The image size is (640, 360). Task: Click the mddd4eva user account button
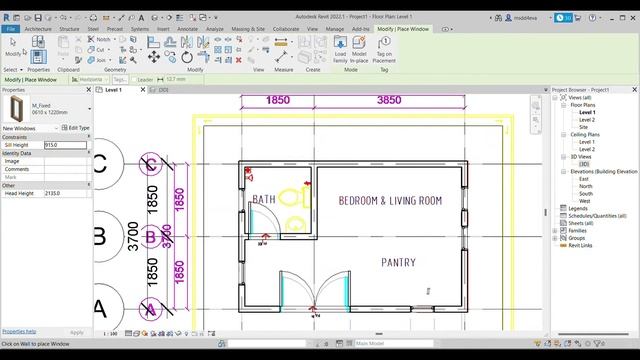coord(521,18)
